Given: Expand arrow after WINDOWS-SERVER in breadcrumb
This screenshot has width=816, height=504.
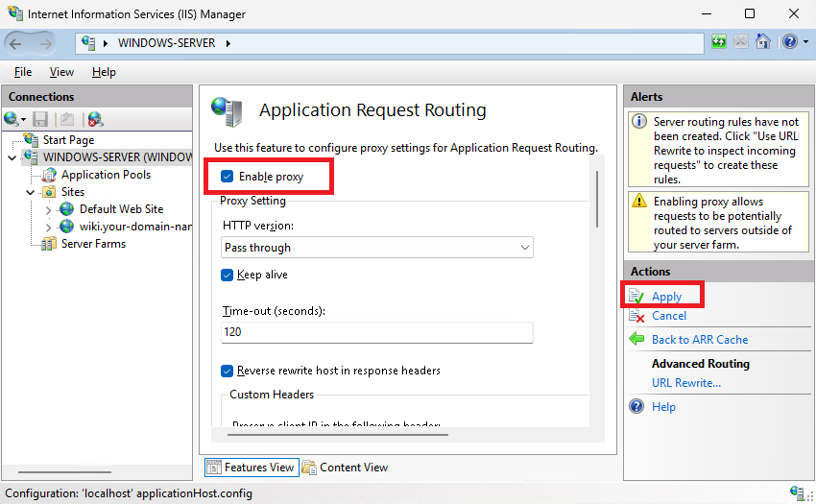Looking at the screenshot, I should pyautogui.click(x=228, y=43).
